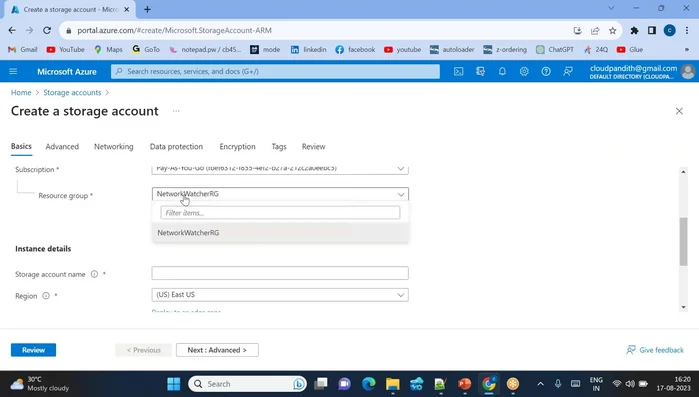Go to Home breadcrumb
The width and height of the screenshot is (699, 397).
point(21,93)
